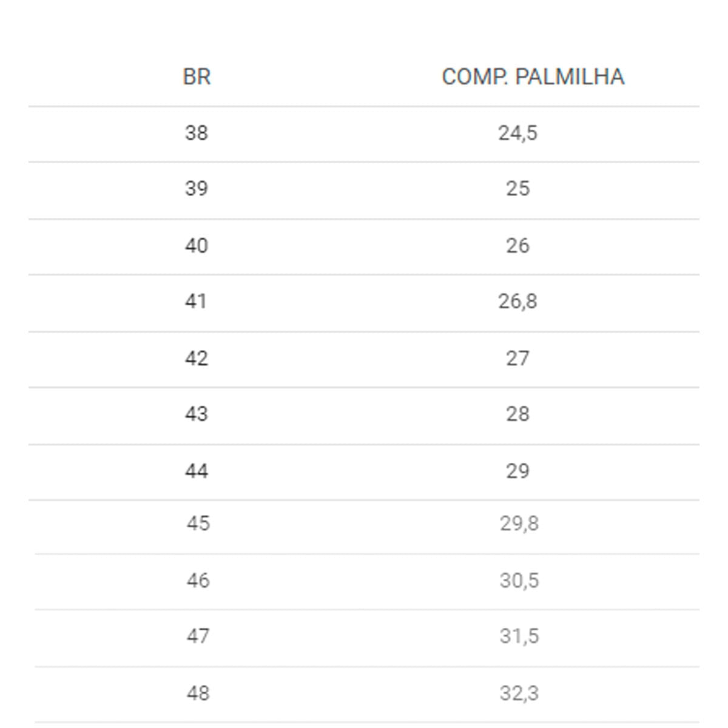Click the 32,3 insole length cell
Screen dimensions: 728x728
(519, 693)
